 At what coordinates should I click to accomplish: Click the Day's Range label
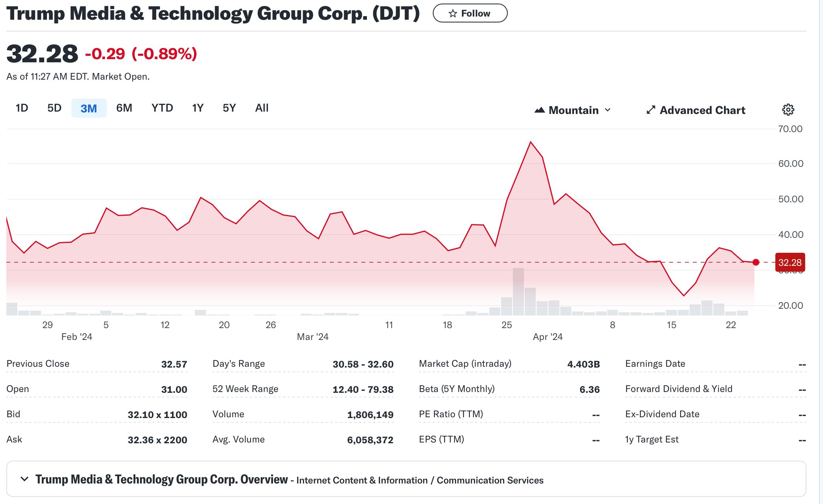click(x=239, y=364)
